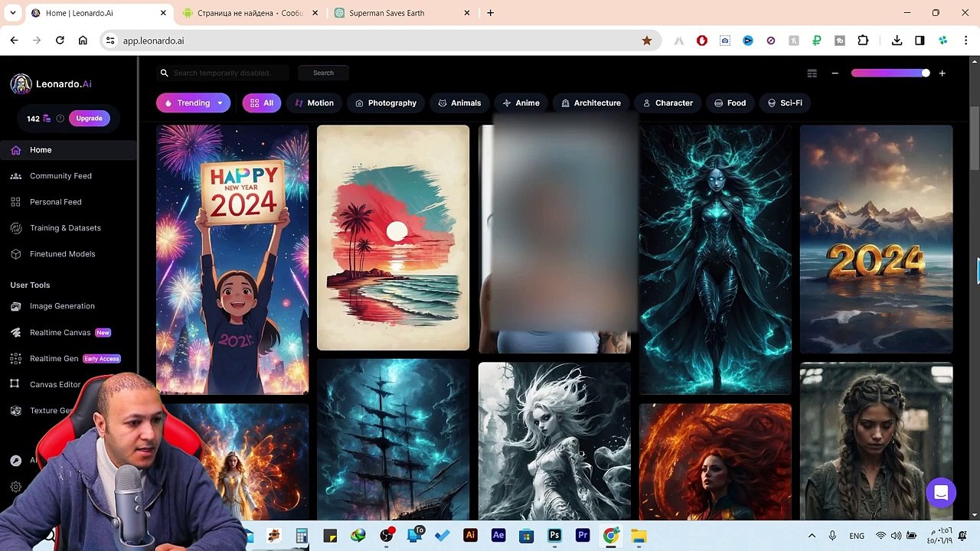Click the Leonardo.Ai logo

[x=51, y=84]
